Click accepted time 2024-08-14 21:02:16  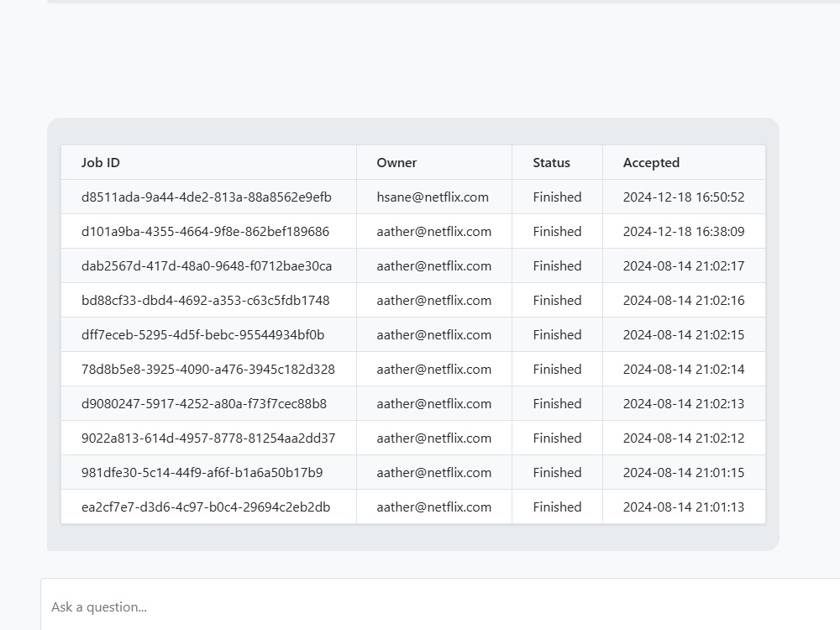click(x=684, y=300)
